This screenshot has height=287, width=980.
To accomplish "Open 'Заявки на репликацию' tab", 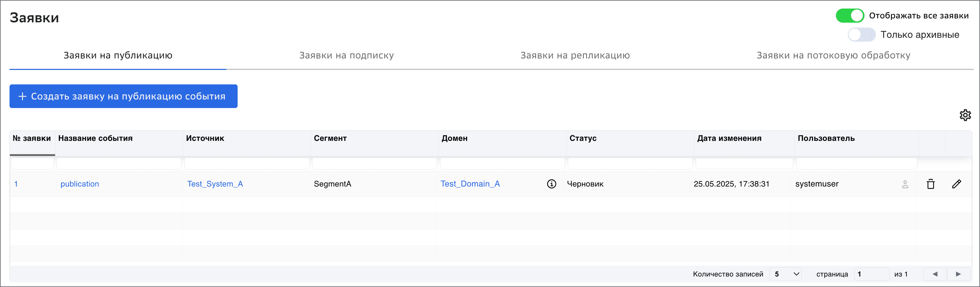I will click(575, 55).
